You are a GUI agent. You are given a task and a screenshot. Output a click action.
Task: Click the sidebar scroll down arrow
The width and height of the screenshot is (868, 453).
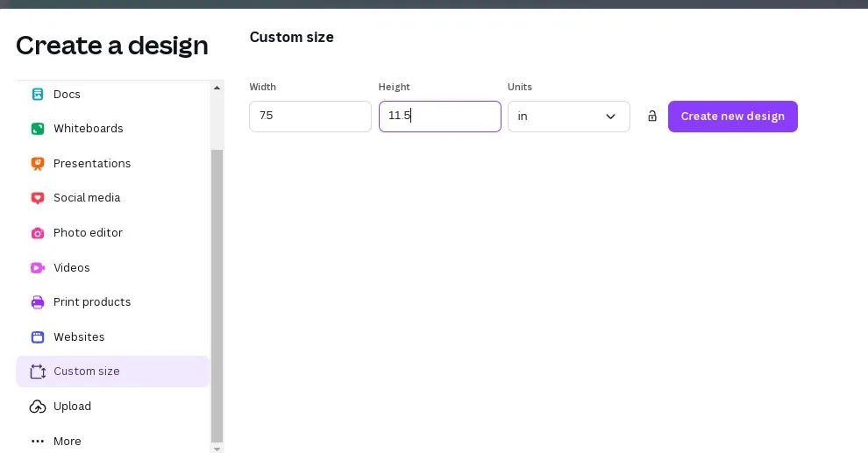pyautogui.click(x=217, y=449)
